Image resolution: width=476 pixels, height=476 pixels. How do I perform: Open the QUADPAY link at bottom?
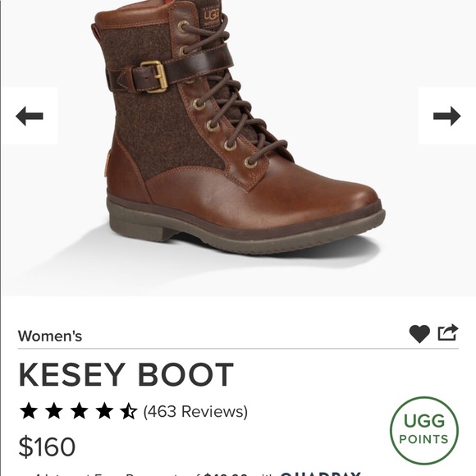pyautogui.click(x=320, y=474)
